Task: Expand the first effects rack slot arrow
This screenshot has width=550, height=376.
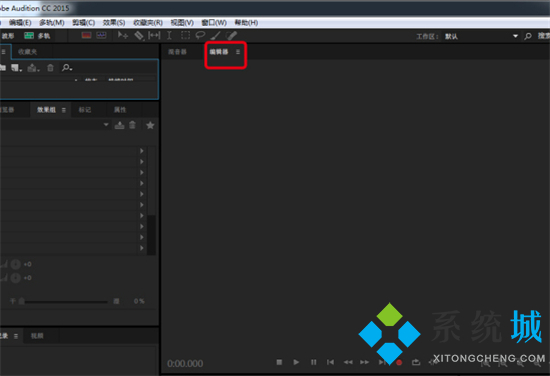Action: tap(142, 150)
